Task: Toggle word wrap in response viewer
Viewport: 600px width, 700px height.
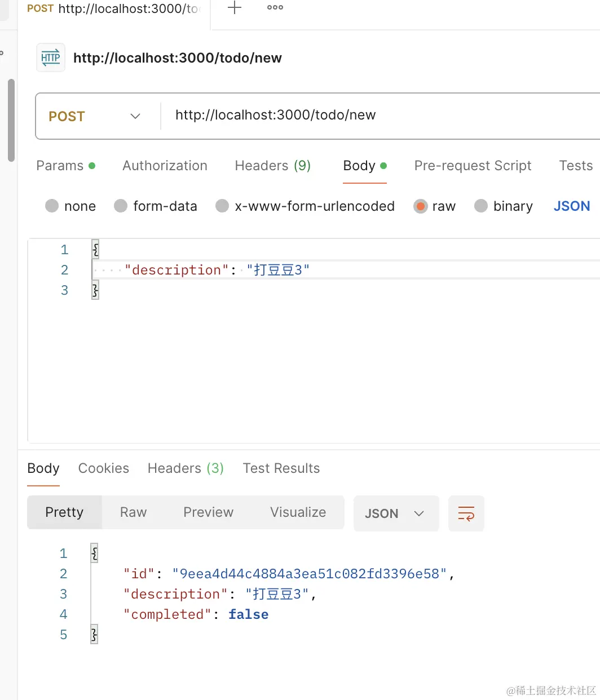Action: coord(466,513)
